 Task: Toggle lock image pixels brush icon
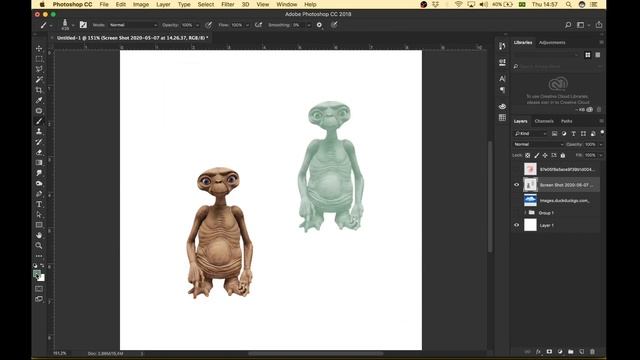click(x=537, y=156)
